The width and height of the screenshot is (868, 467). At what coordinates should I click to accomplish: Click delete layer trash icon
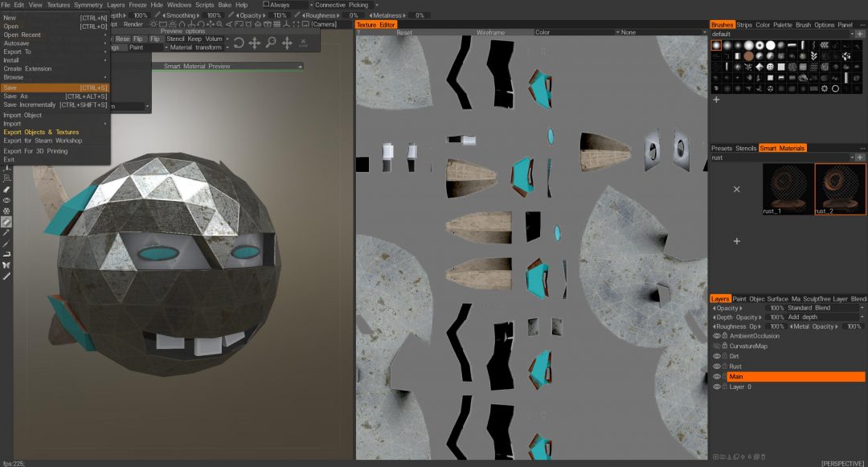pyautogui.click(x=763, y=457)
